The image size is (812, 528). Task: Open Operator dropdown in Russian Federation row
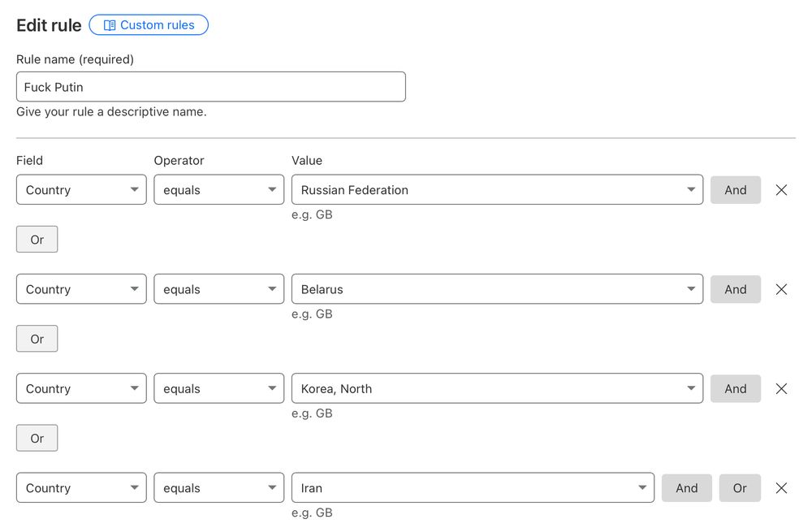(219, 189)
